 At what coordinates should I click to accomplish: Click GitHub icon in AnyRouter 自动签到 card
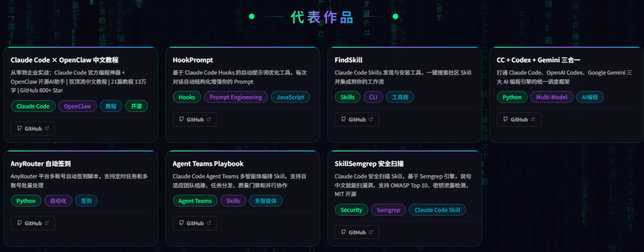[19, 223]
